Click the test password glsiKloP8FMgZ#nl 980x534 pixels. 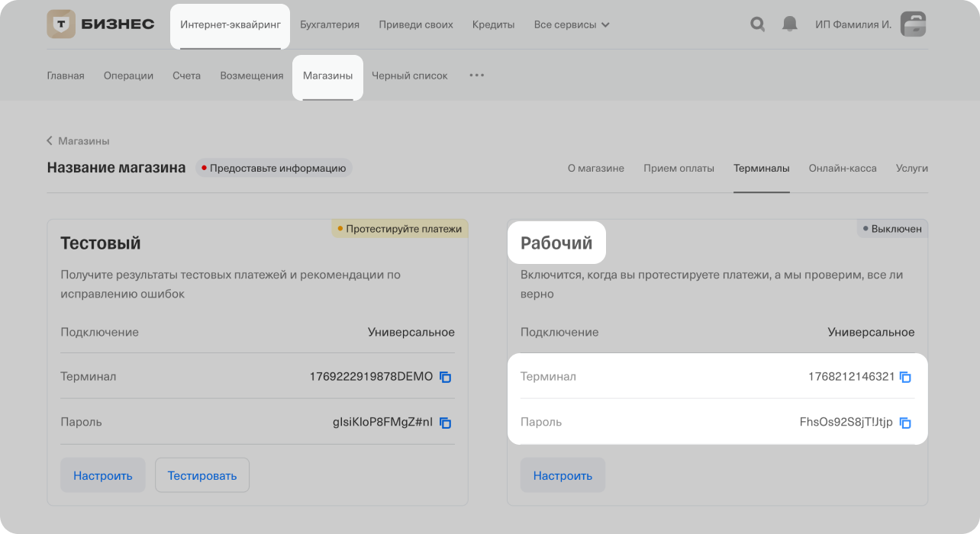[x=382, y=423]
